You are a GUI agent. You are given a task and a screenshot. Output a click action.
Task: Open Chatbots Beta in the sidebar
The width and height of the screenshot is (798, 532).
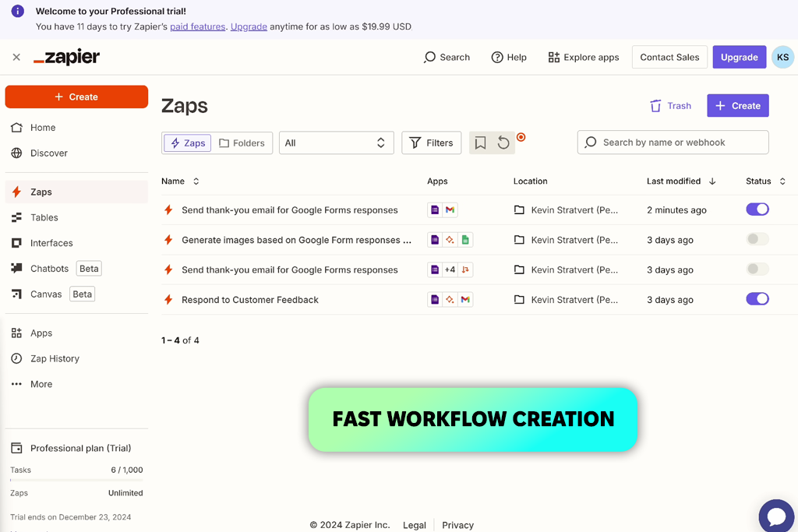pyautogui.click(x=76, y=269)
